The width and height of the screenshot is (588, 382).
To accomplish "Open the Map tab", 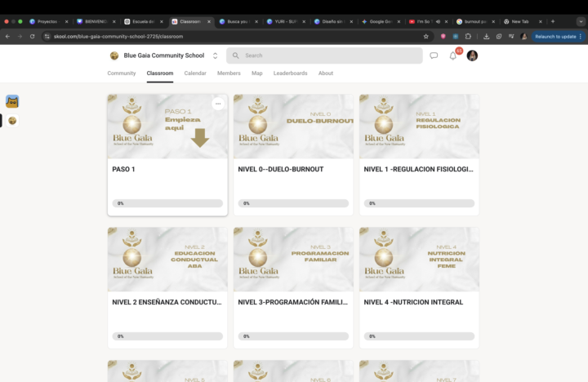I will click(x=257, y=73).
